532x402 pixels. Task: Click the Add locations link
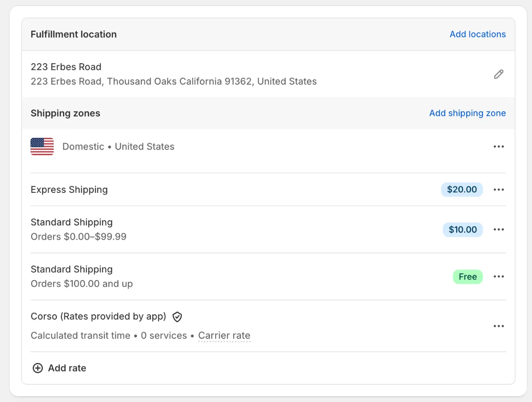[478, 34]
